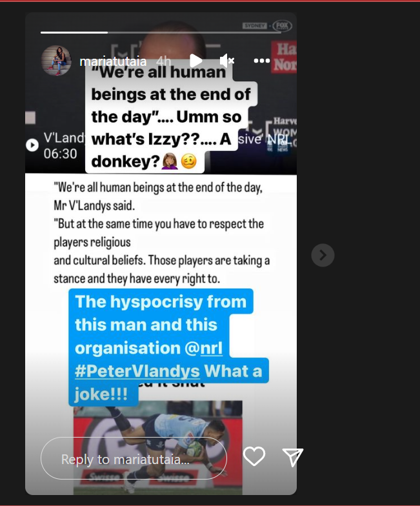Click the Fox Sports logo
The width and height of the screenshot is (420, 506).
coord(282,26)
